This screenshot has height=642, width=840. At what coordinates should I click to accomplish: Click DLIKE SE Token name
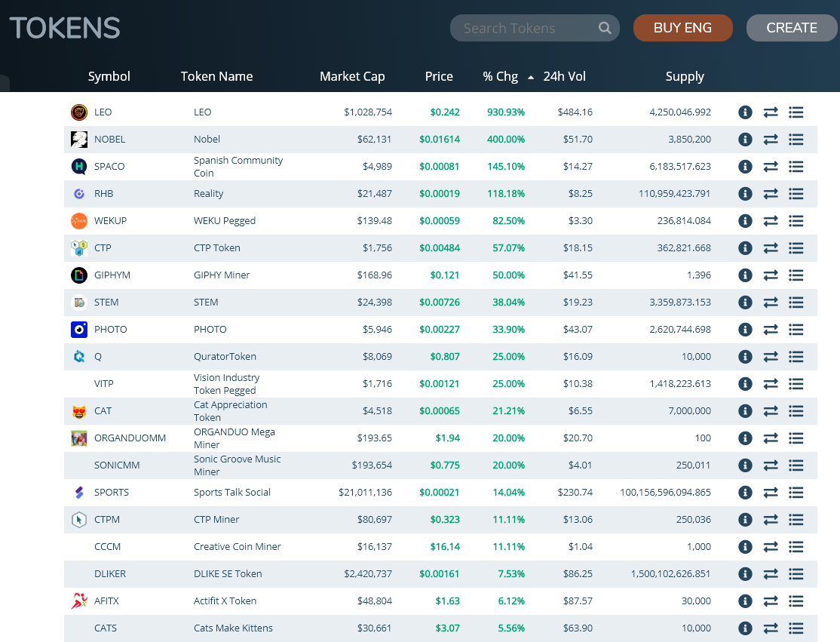click(228, 574)
